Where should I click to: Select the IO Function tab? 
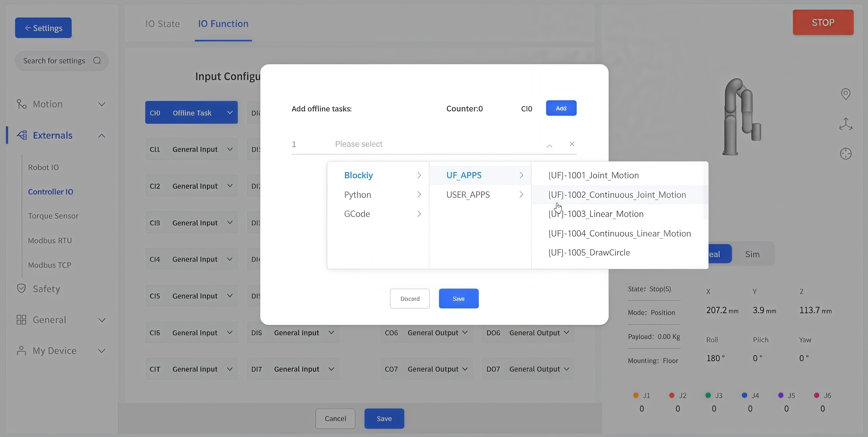[x=223, y=24]
